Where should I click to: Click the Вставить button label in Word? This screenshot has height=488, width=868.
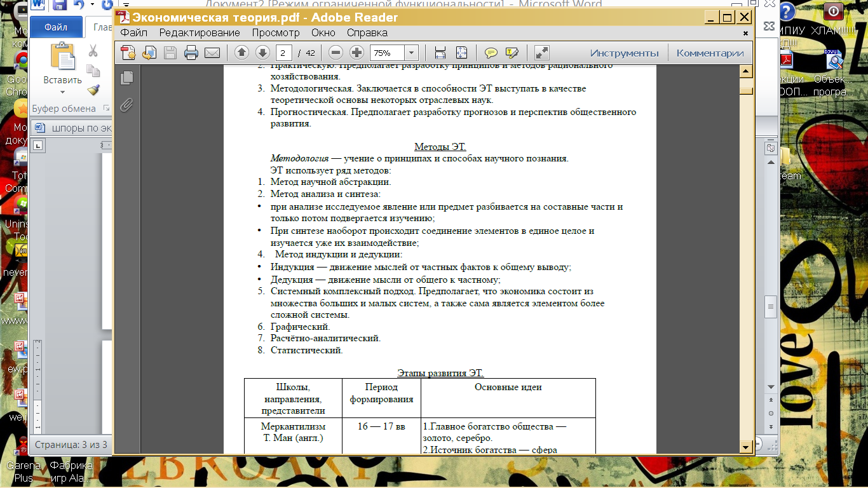point(62,81)
